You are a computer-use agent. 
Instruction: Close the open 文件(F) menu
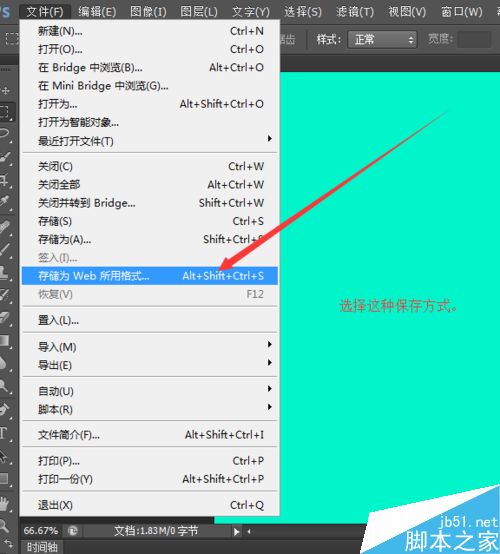45,12
